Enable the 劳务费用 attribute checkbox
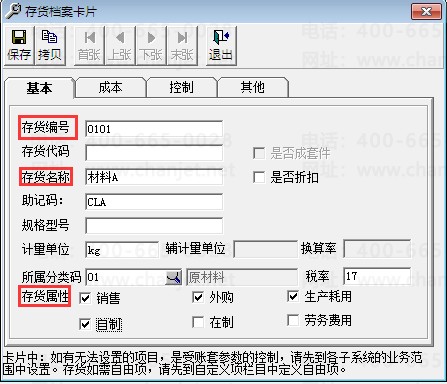Viewport: 447px width, 384px height. 293,320
